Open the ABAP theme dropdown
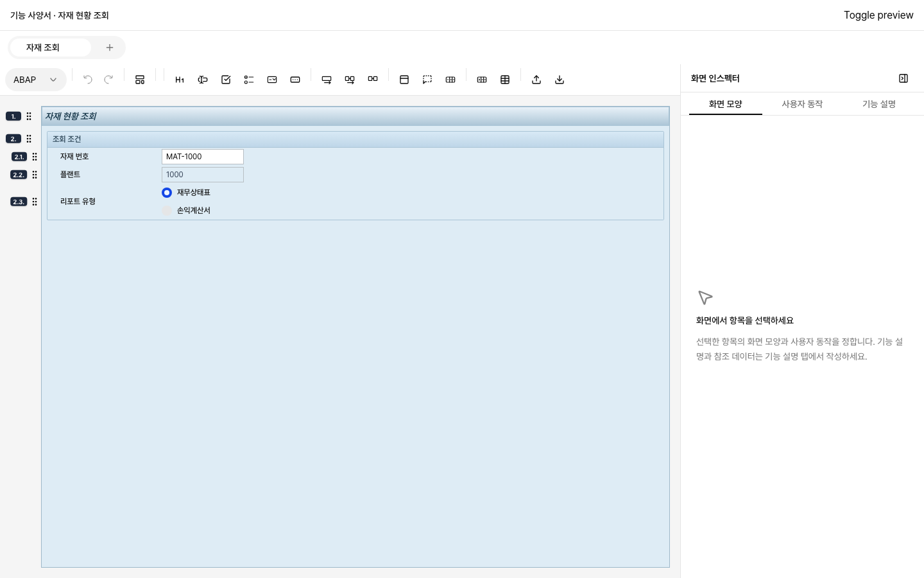The height and width of the screenshot is (578, 924). [x=36, y=80]
